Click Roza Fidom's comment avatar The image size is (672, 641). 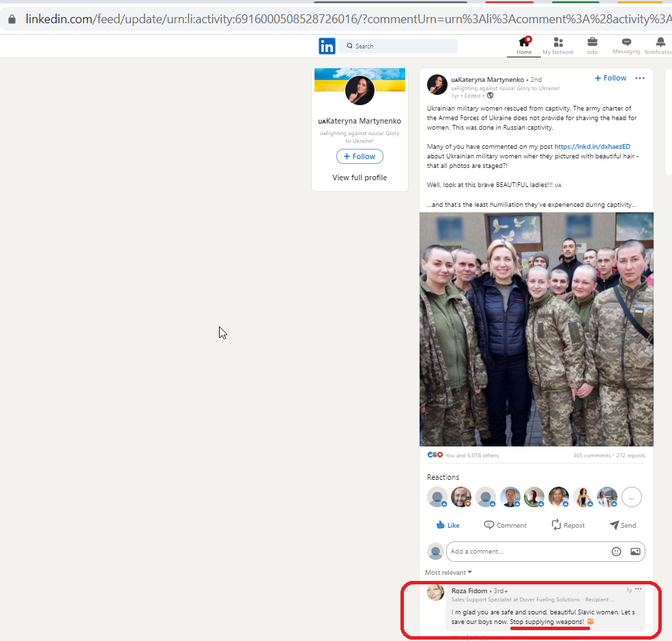[x=435, y=593]
